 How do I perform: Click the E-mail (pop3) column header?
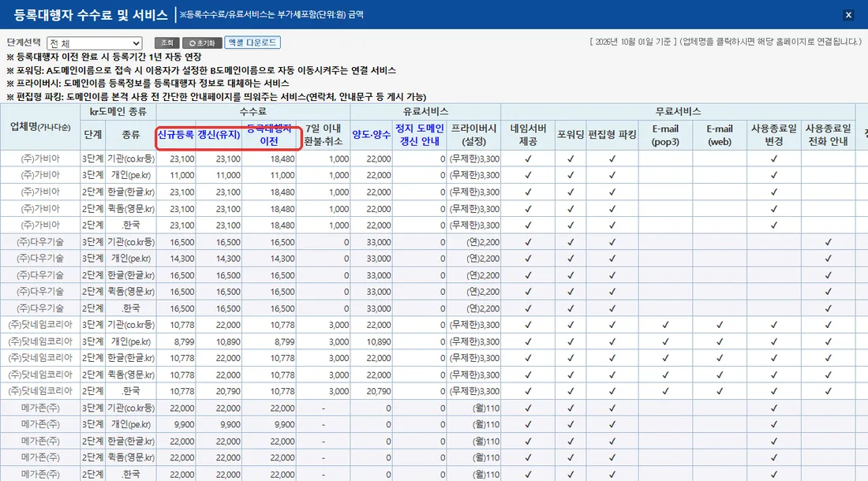point(665,135)
